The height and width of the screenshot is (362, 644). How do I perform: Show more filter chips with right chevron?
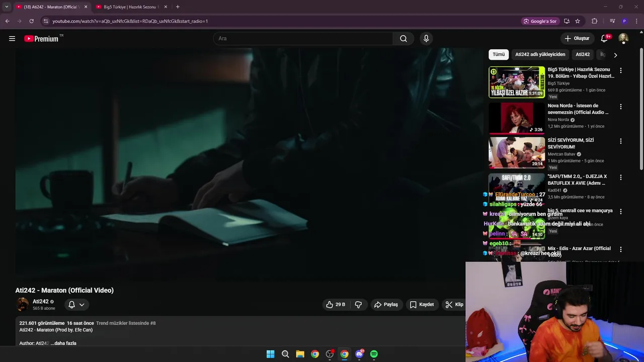tap(615, 55)
